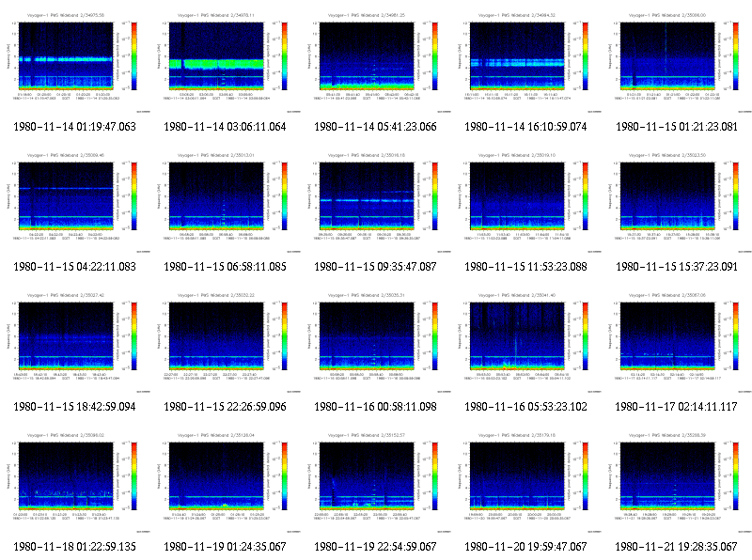Click caption text "1980-11-21 19:28:35.067"
This screenshot has width=752, height=560.
point(676,547)
